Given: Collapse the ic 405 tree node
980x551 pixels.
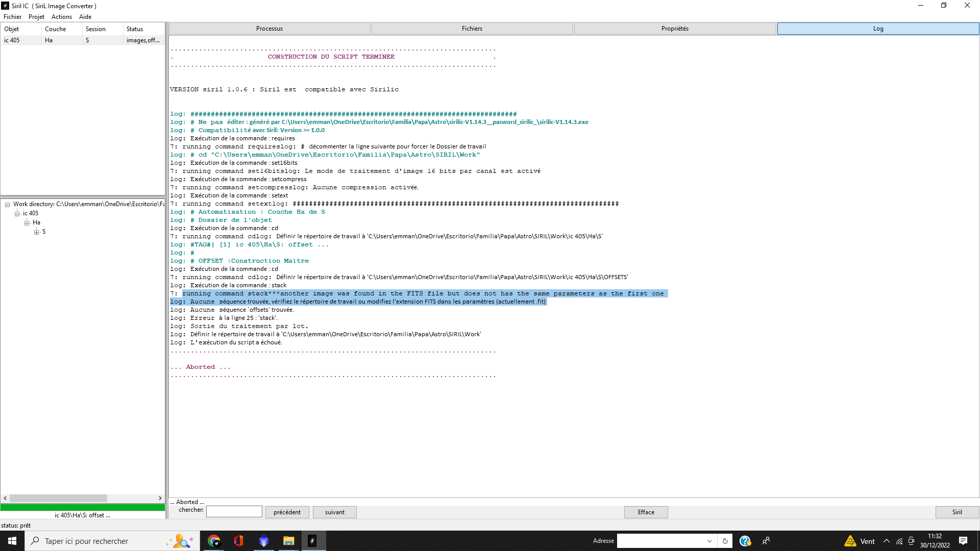Looking at the screenshot, I should click(17, 214).
